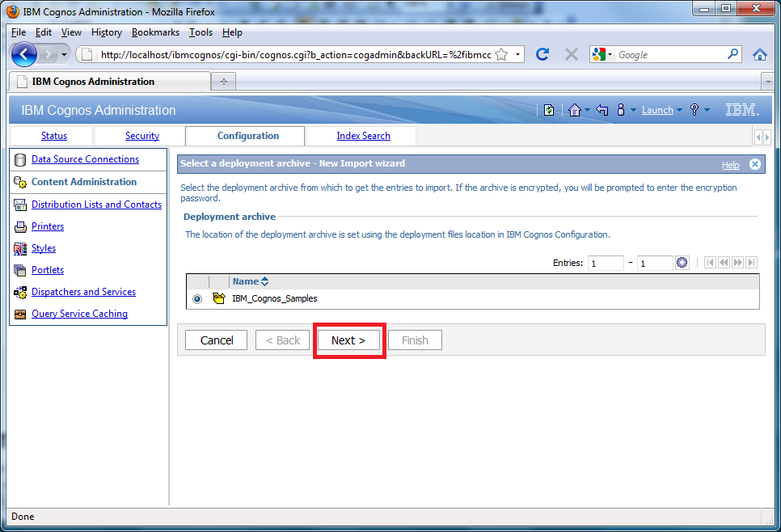Screen dimensions: 781x532
Task: Select Content Administration in sidebar
Action: [84, 182]
